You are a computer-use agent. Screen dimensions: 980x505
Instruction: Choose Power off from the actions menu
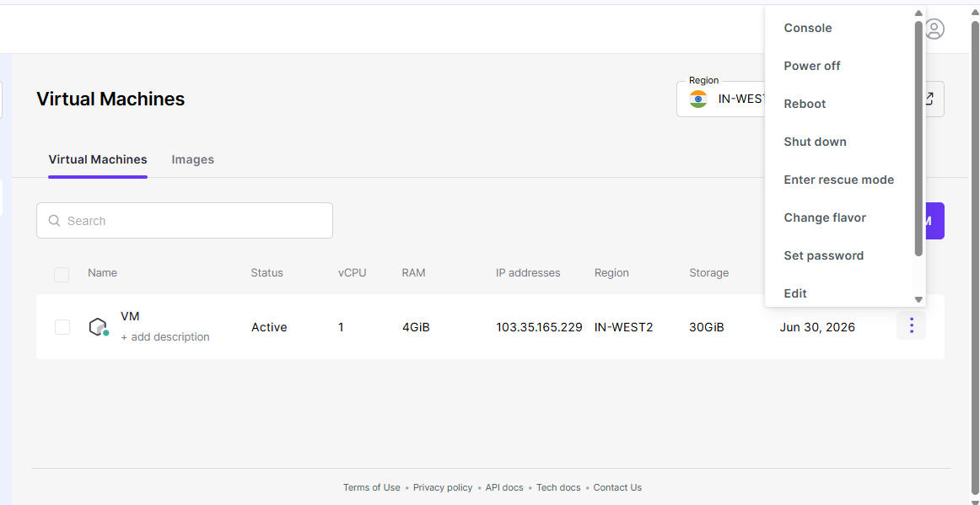[x=812, y=66]
